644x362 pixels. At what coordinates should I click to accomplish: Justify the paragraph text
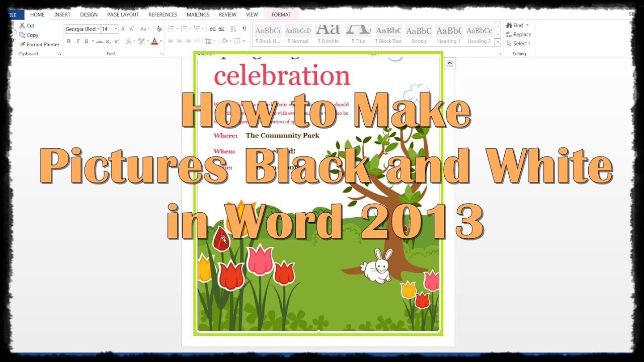point(196,41)
